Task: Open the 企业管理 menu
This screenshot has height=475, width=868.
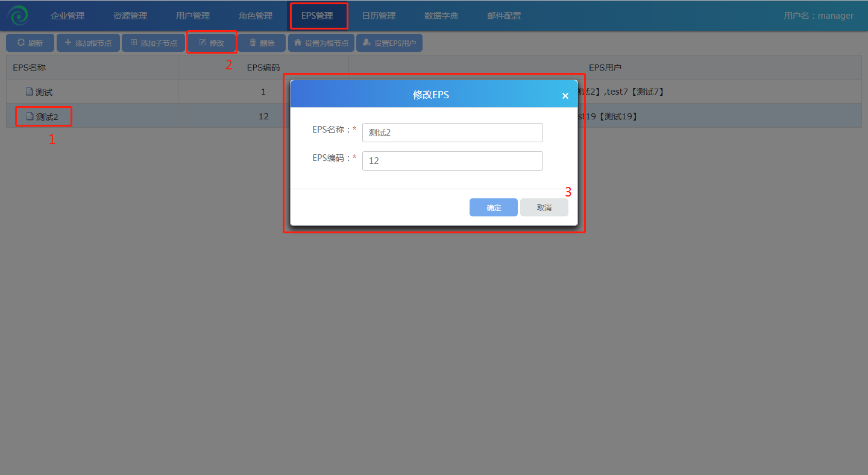Action: coord(68,16)
